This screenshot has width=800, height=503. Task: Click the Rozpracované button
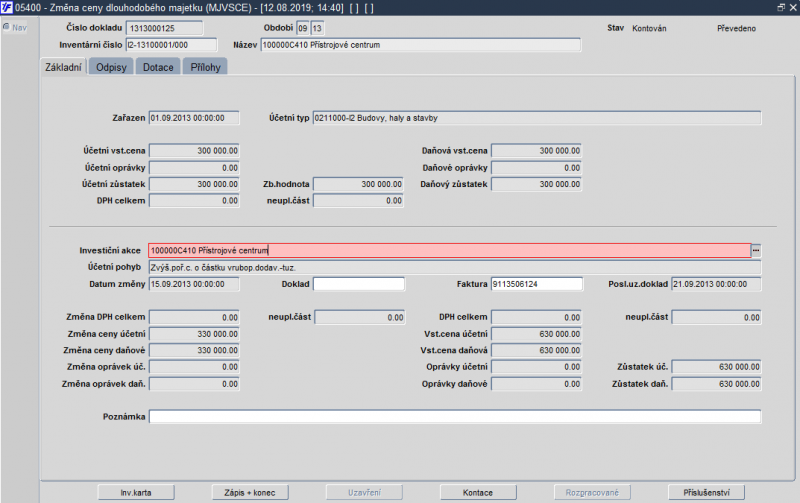[592, 492]
